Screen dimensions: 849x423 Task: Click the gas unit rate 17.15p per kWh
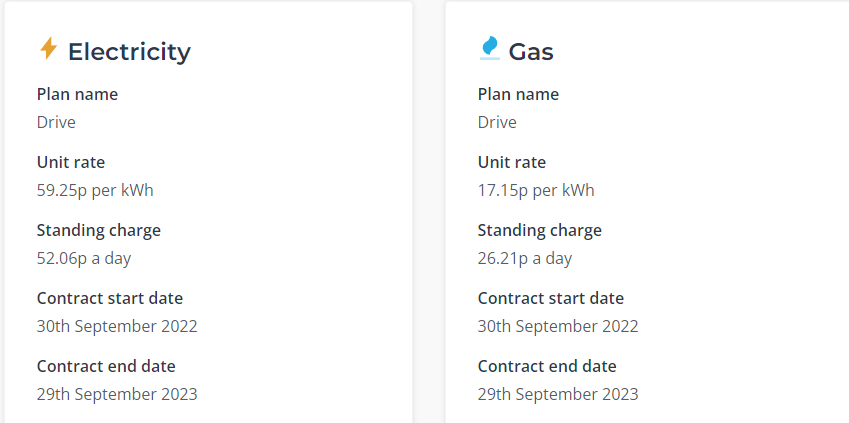(x=536, y=191)
